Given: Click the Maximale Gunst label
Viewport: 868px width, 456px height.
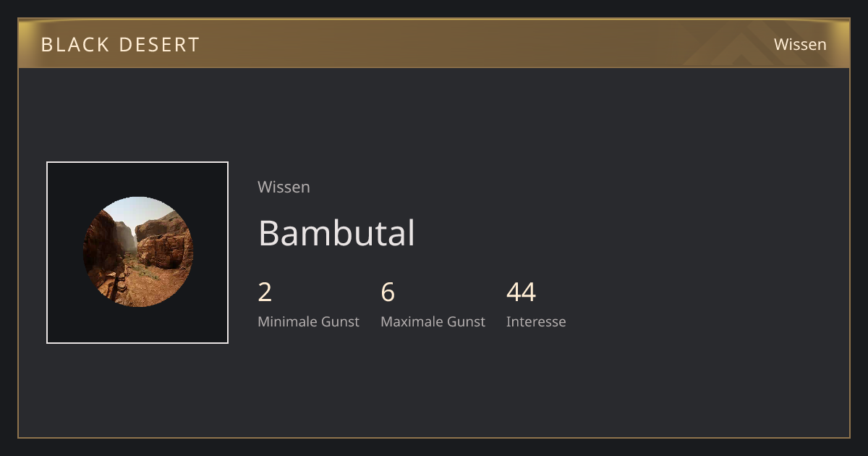Looking at the screenshot, I should [433, 321].
